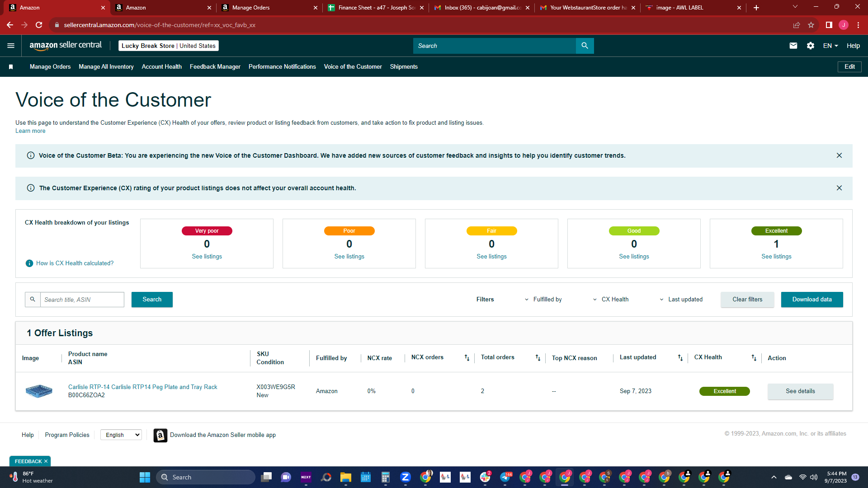Viewport: 868px width, 488px height.
Task: Open the Amazon Seller Central home logo
Action: [x=66, y=45]
